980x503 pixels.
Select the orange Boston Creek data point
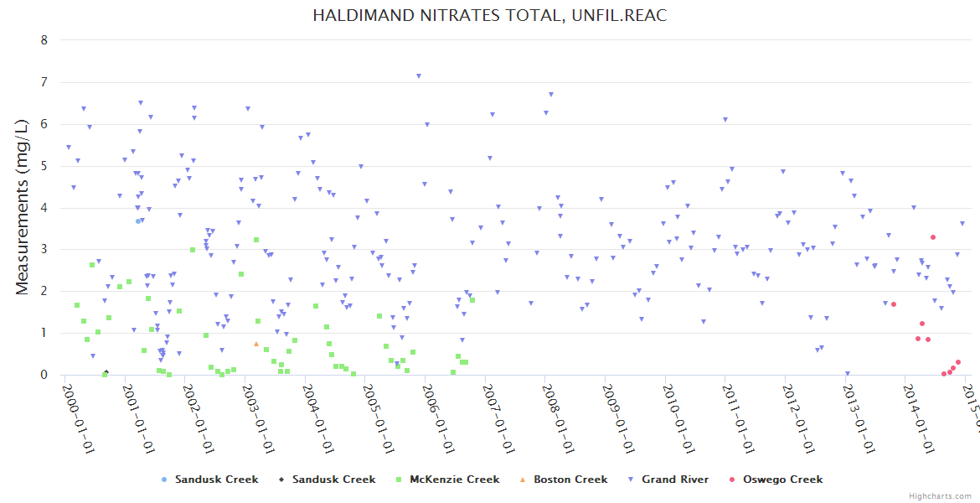256,344
